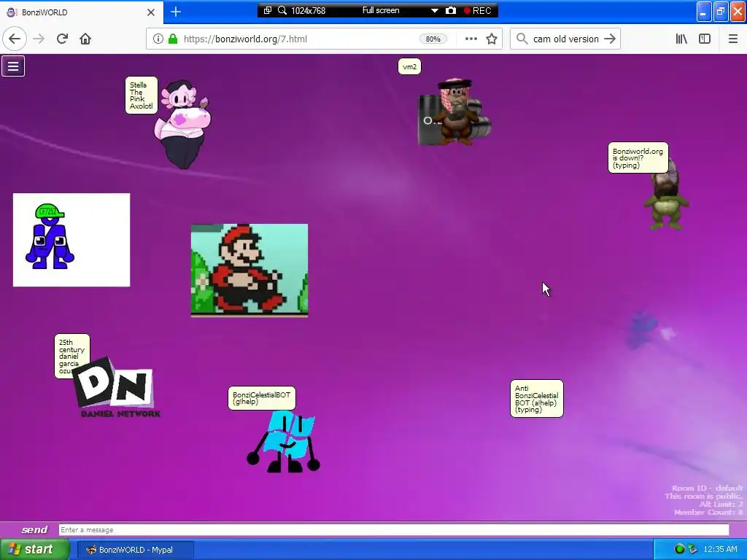Click the 1024x768 resolution magnifier
Image resolution: width=747 pixels, height=560 pixels.
pos(282,10)
